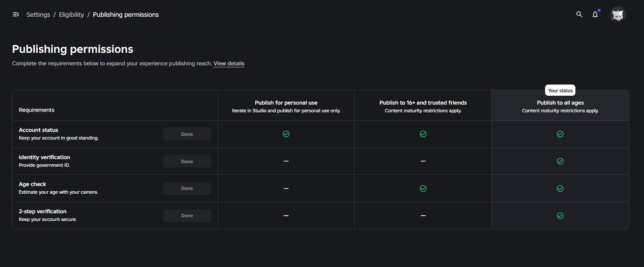This screenshot has width=644, height=267.
Task: Click 'Provide government ID.' description
Action: tap(44, 165)
